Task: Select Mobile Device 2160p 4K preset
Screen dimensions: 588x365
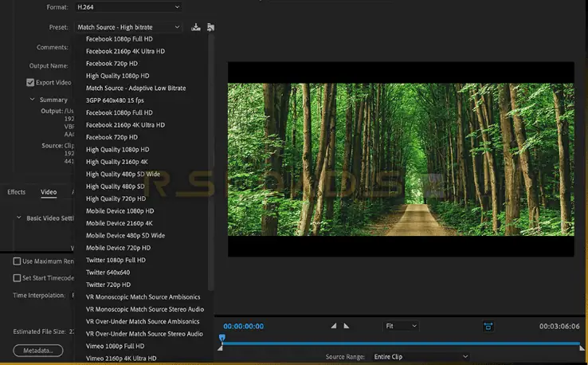Action: [120, 223]
